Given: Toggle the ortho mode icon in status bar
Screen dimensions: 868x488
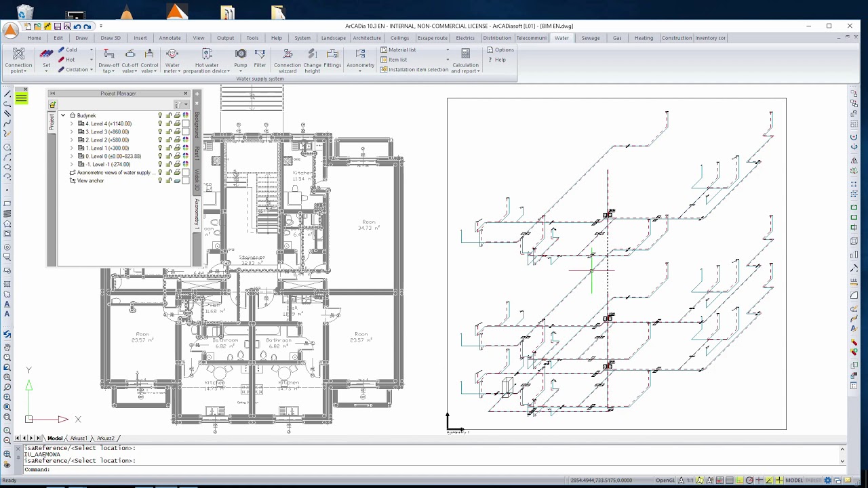Looking at the screenshot, I should (740, 481).
